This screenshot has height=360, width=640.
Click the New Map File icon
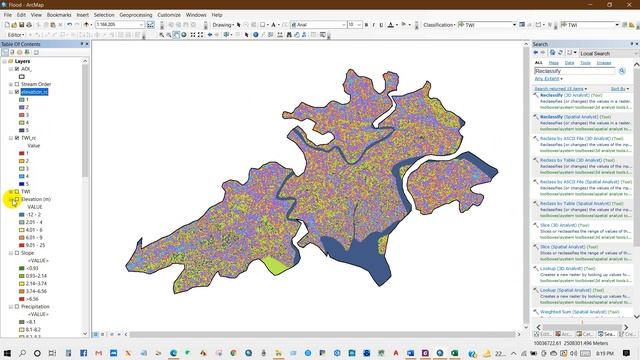click(7, 25)
